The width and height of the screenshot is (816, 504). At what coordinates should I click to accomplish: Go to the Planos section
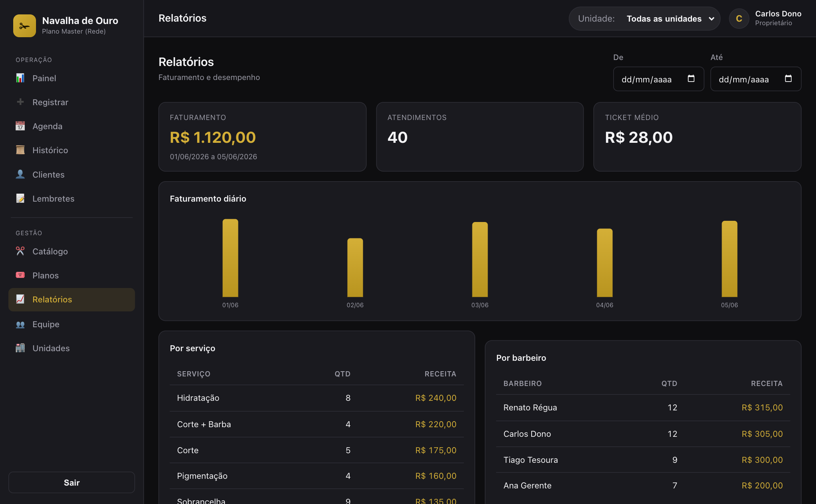[x=72, y=275]
